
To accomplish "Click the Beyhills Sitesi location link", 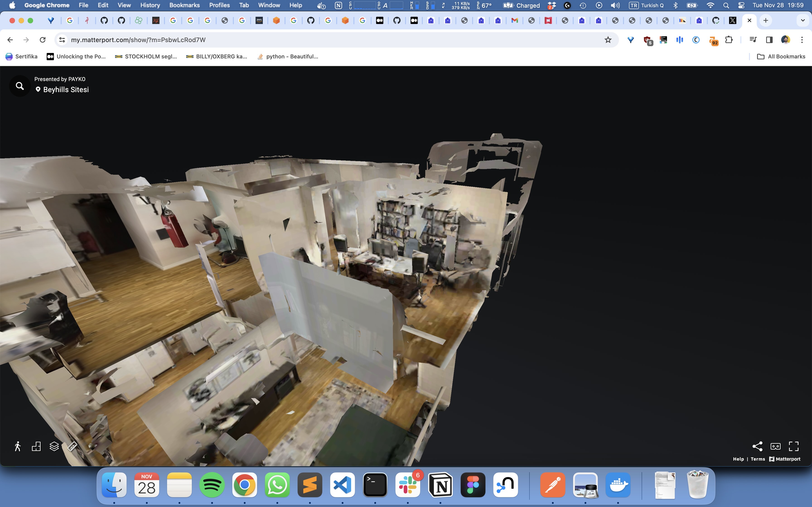I will [66, 90].
